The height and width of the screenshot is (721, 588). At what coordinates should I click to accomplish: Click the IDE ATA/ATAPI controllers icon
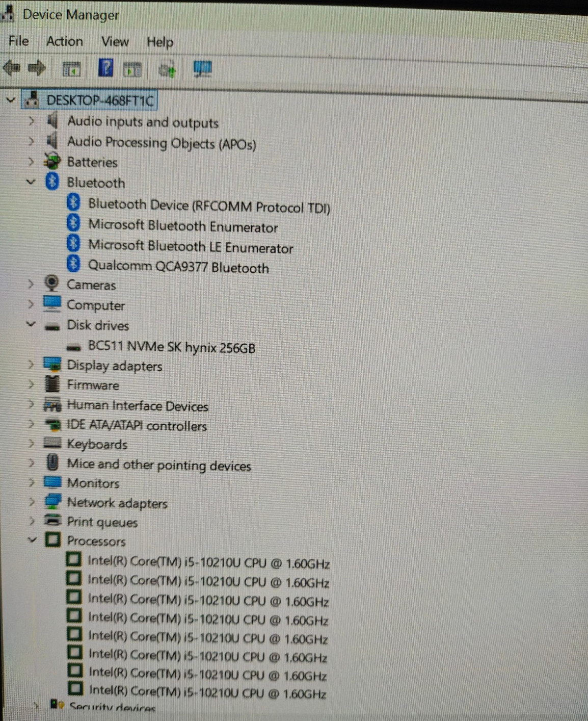(52, 424)
